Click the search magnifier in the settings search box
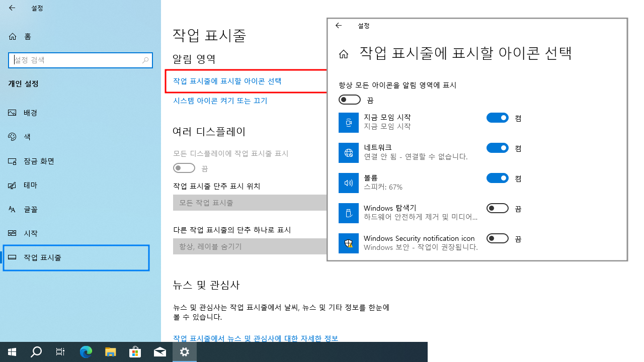 pyautogui.click(x=145, y=60)
